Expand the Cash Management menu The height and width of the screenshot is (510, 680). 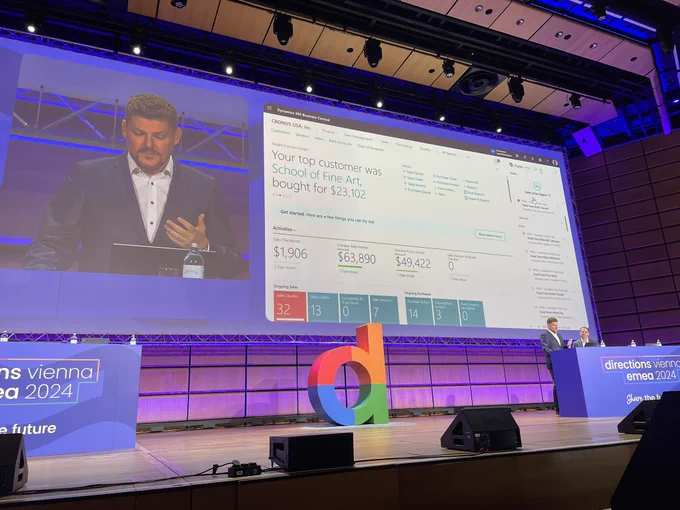[x=359, y=137]
